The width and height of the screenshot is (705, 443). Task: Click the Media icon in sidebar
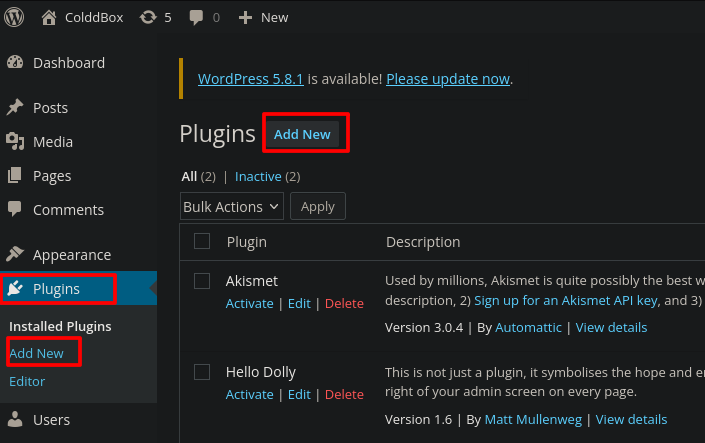(x=15, y=142)
